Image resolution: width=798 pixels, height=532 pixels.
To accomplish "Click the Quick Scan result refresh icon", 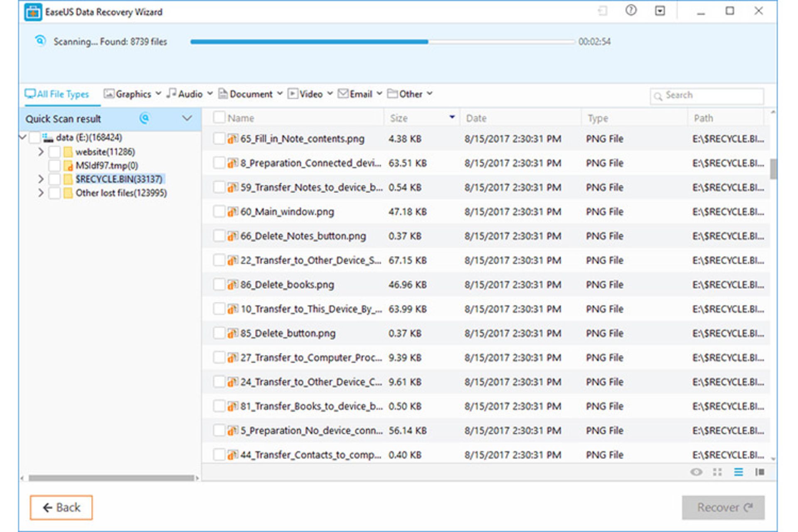I will 144,118.
